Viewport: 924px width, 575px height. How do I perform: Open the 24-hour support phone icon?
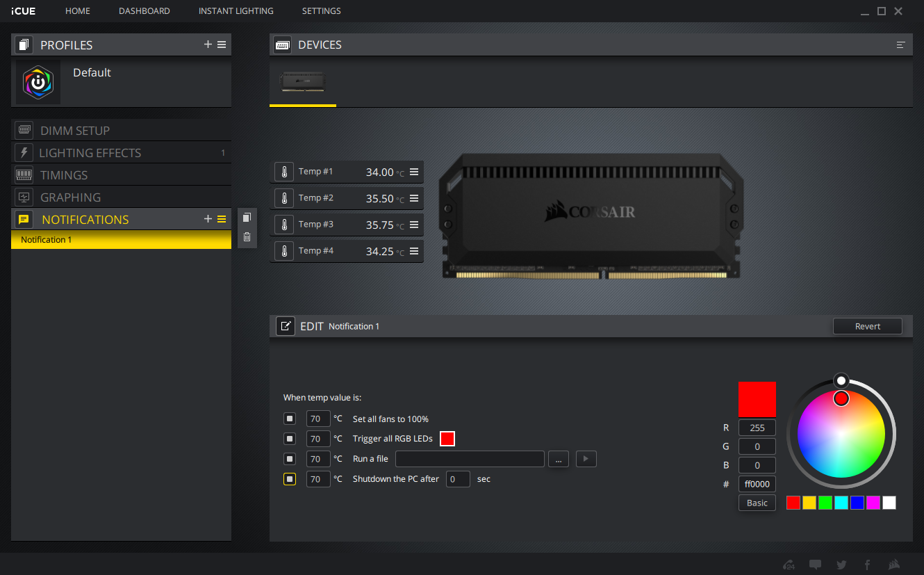(789, 565)
